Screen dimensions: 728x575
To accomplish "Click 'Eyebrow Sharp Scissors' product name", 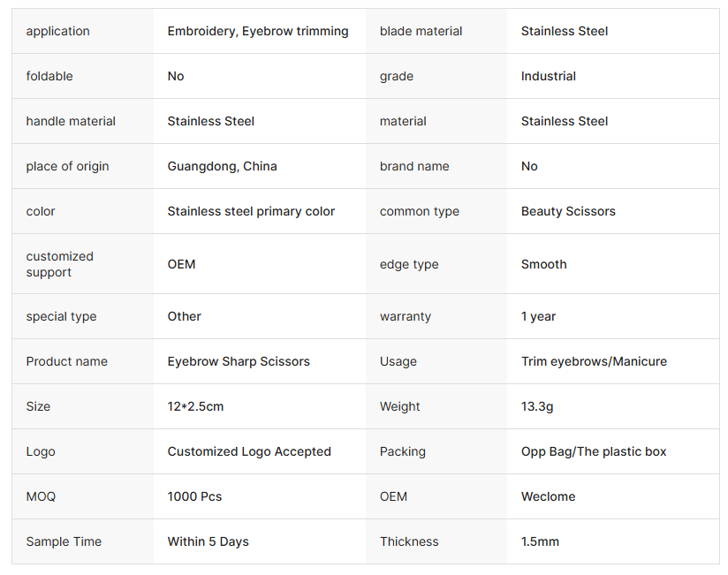I will [x=239, y=361].
